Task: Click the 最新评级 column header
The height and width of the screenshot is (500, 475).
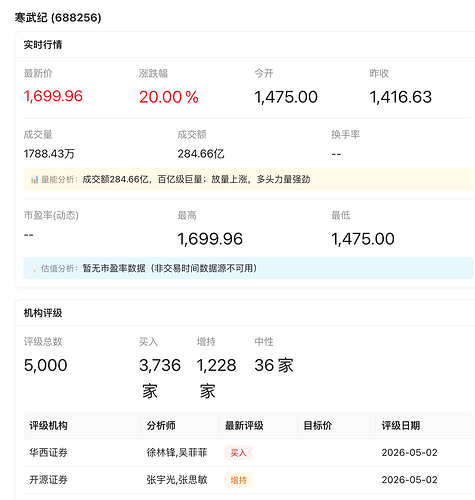Action: (x=244, y=425)
